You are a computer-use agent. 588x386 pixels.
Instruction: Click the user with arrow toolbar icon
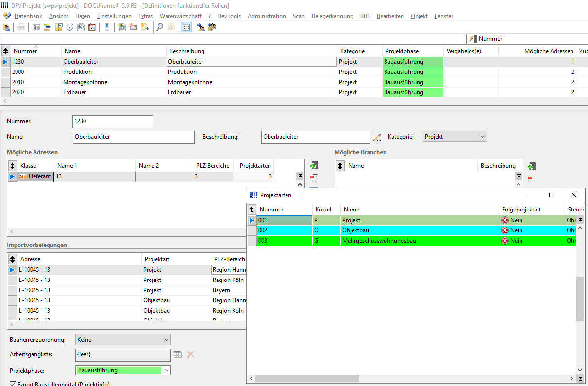pyautogui.click(x=201, y=27)
